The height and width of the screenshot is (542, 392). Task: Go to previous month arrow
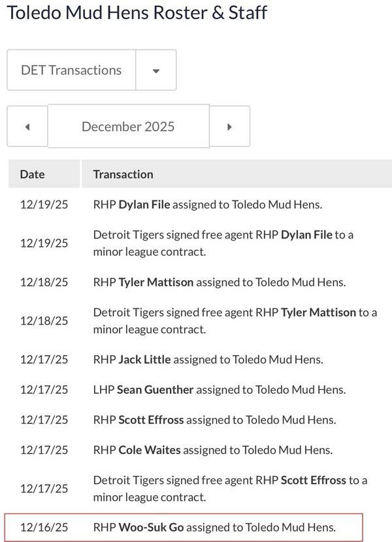pyautogui.click(x=27, y=127)
